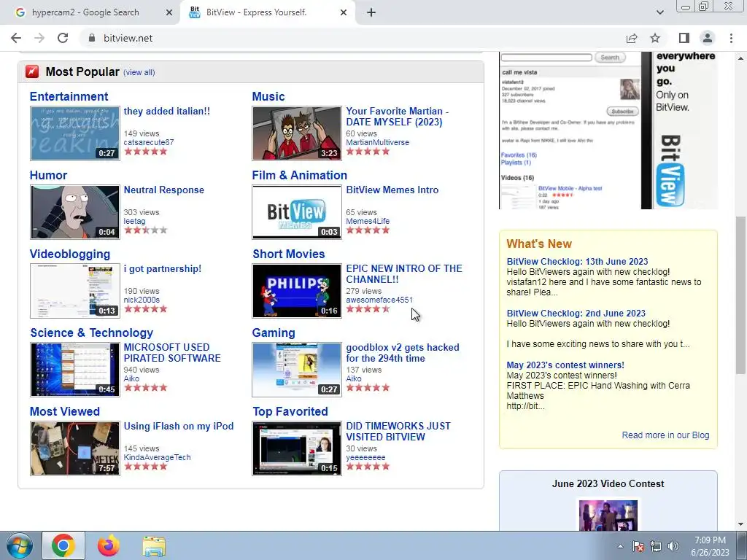Visit the KindaAverageTech channel
This screenshot has width=747, height=560.
pos(158,457)
